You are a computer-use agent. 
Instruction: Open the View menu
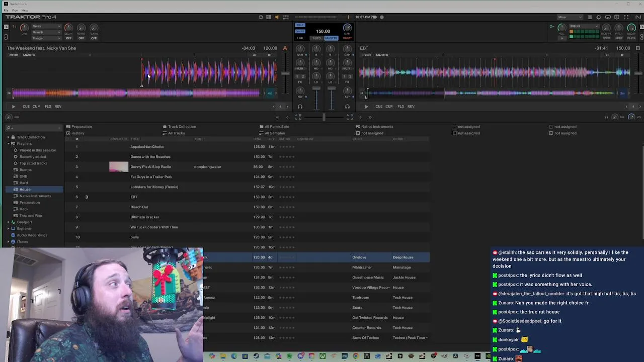click(15, 11)
